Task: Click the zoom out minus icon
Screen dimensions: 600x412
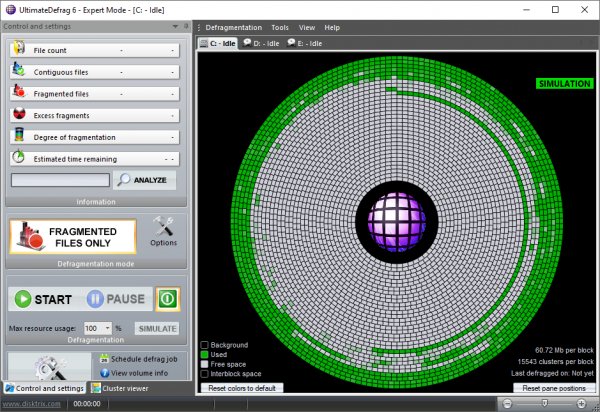Action: 507,403
